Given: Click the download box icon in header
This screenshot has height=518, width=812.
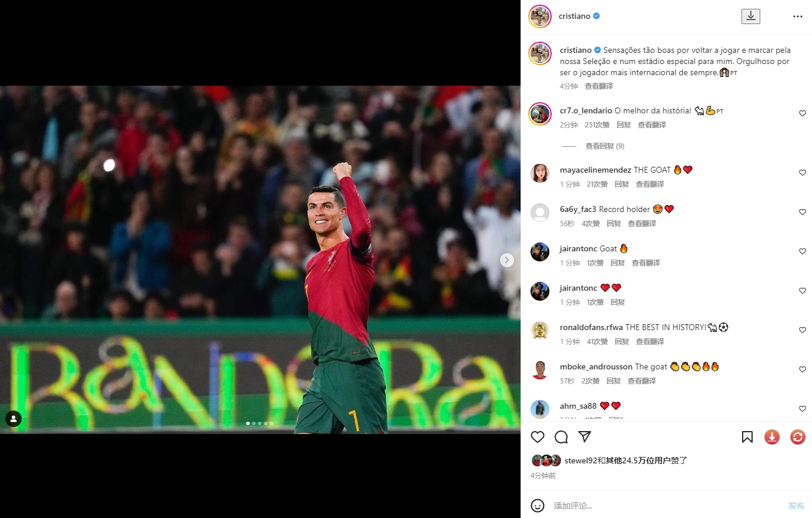Looking at the screenshot, I should [751, 16].
